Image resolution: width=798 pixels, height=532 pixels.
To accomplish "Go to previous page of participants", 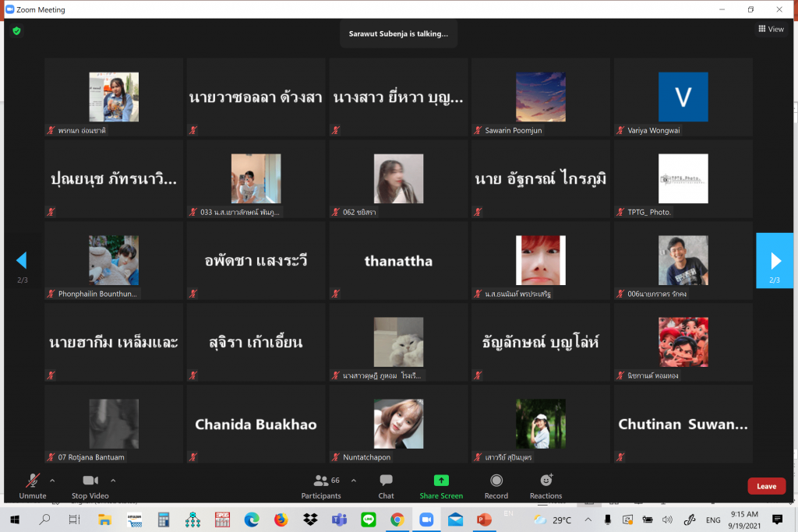I will tap(22, 261).
